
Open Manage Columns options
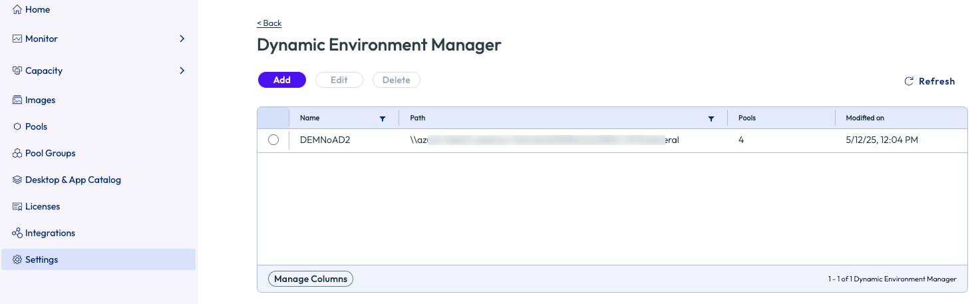(x=311, y=279)
